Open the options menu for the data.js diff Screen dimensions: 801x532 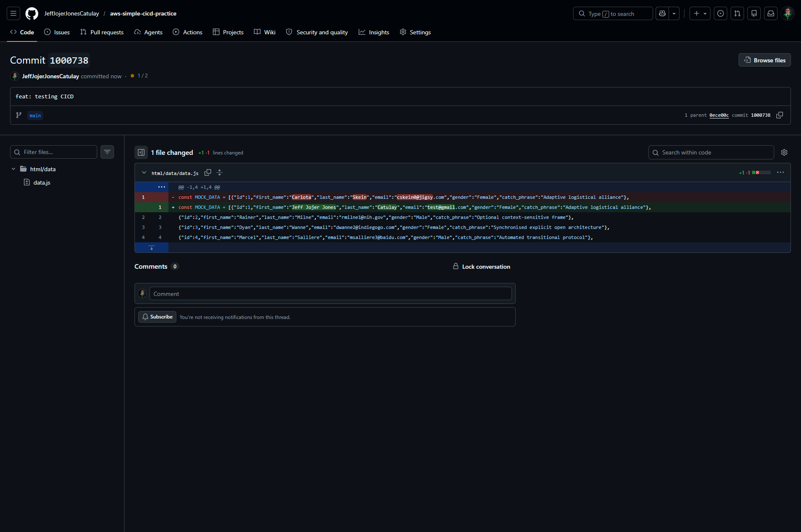(780, 172)
